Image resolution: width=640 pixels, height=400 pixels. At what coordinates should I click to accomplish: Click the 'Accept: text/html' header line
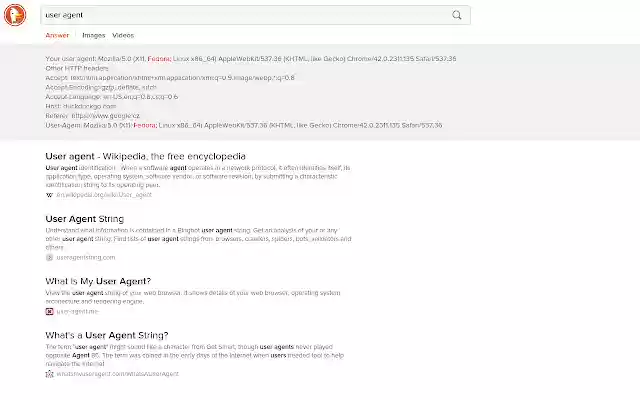pos(170,78)
